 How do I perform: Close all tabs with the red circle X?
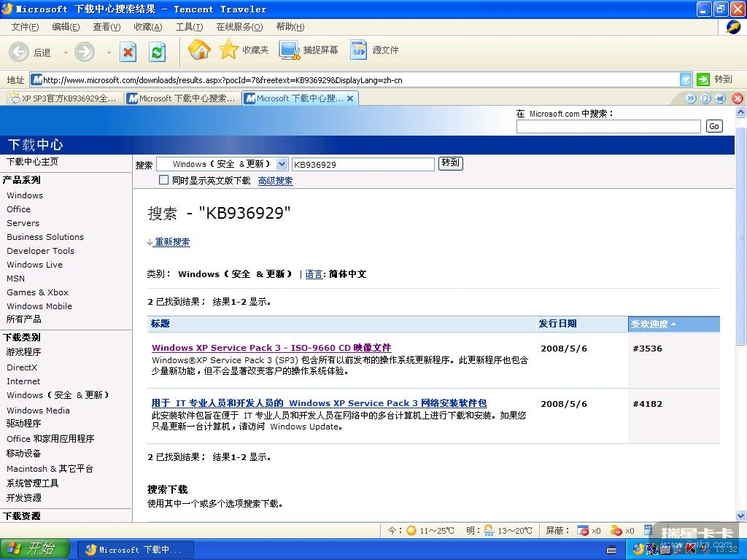[738, 98]
